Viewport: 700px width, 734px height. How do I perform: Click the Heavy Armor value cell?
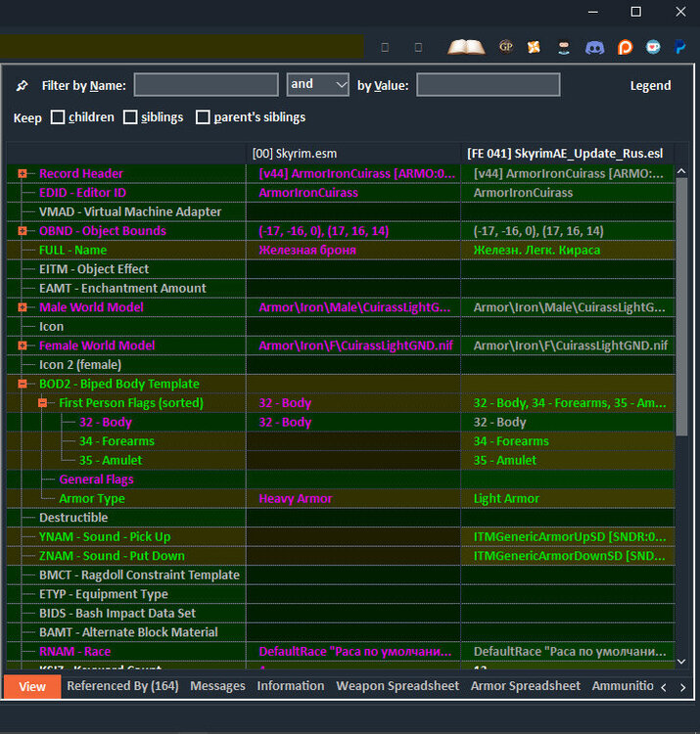pyautogui.click(x=353, y=498)
